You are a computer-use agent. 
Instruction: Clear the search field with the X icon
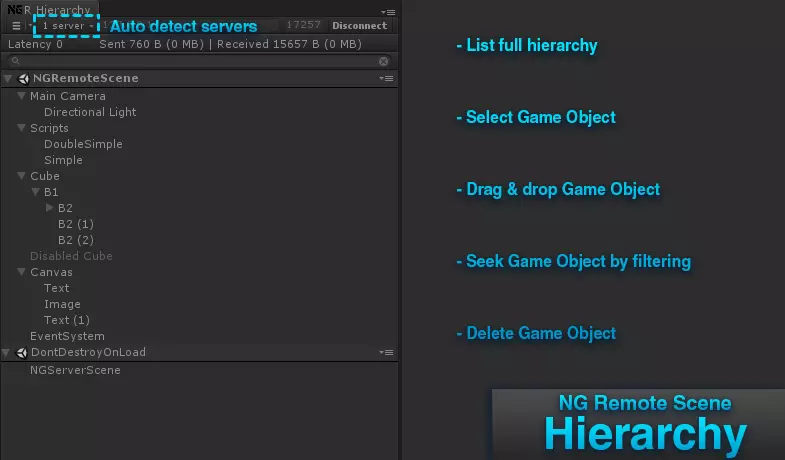[x=383, y=61]
